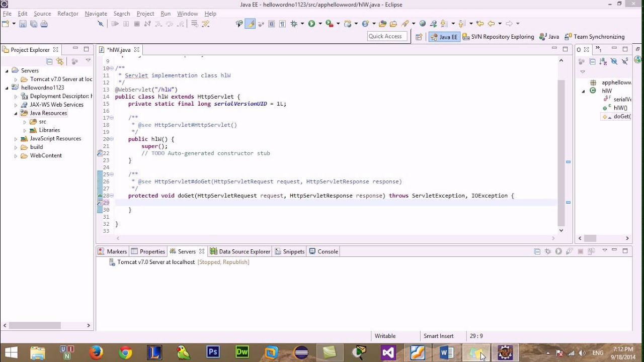Viewport: 644px width, 362px height.
Task: Expand the JavaScript Resources node
Action: point(16,139)
